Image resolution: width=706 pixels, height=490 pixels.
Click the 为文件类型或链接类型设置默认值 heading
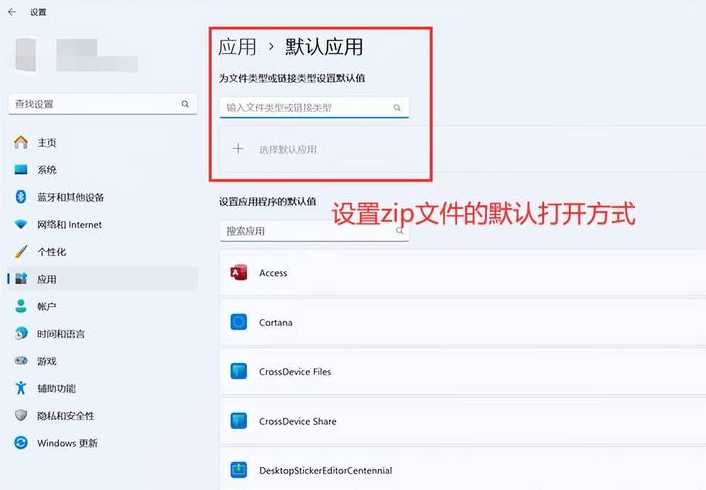(292, 78)
